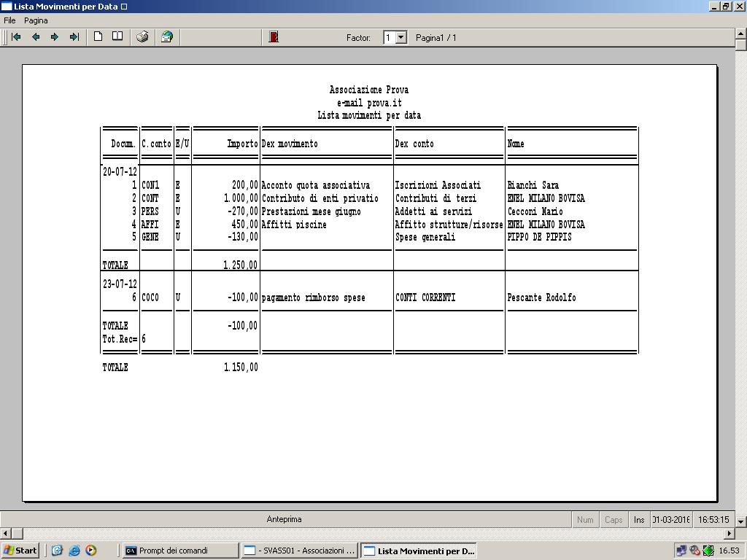The image size is (747, 560).
Task: Click the middle system tray icon
Action: [694, 551]
